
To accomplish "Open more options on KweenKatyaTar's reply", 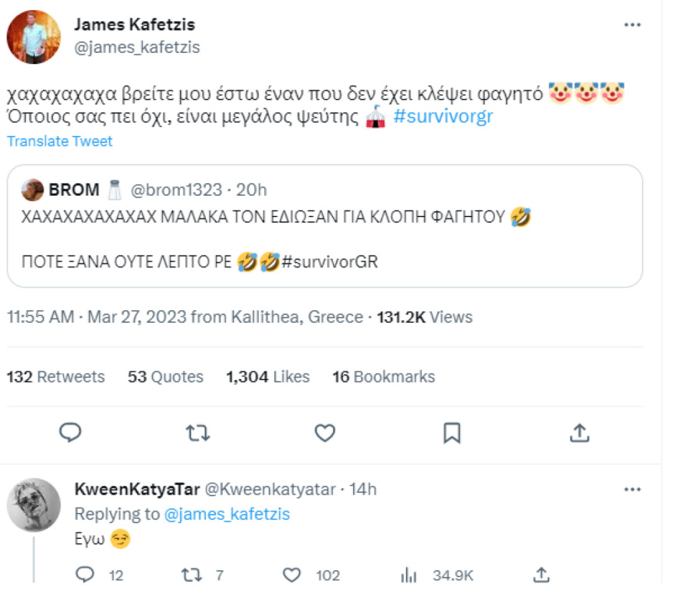I will coord(633,489).
